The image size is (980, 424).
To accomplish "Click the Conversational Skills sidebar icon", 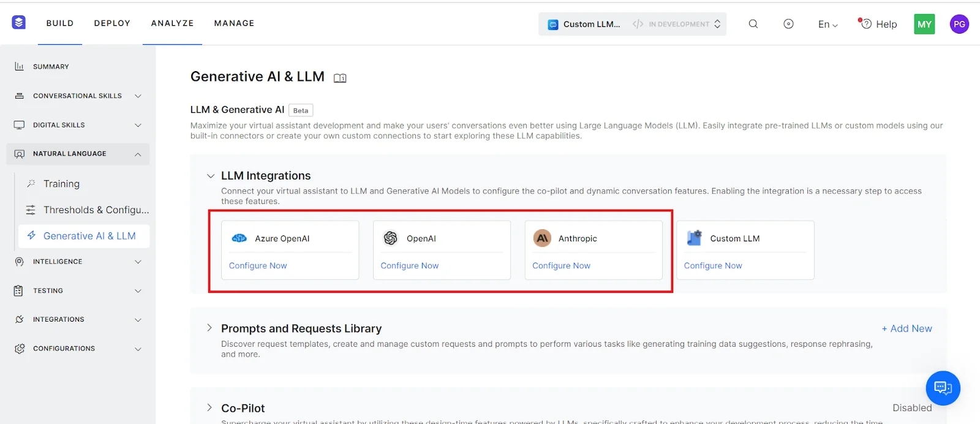I will (x=20, y=96).
